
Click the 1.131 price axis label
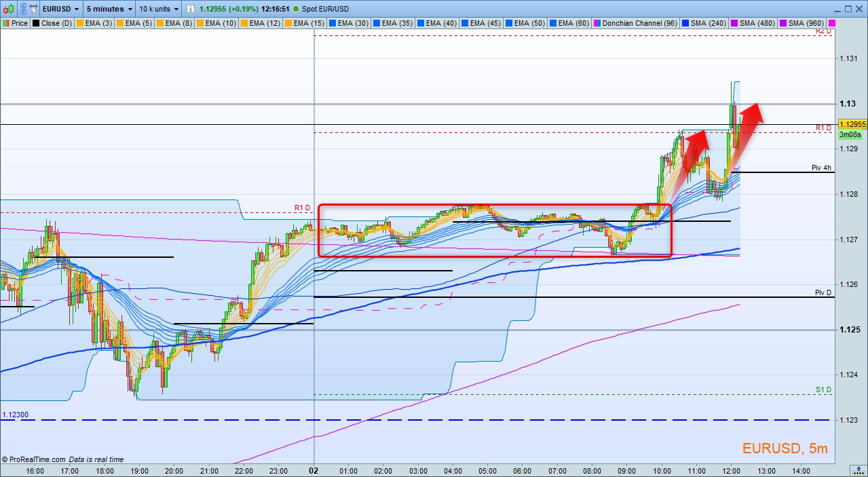tap(848, 58)
